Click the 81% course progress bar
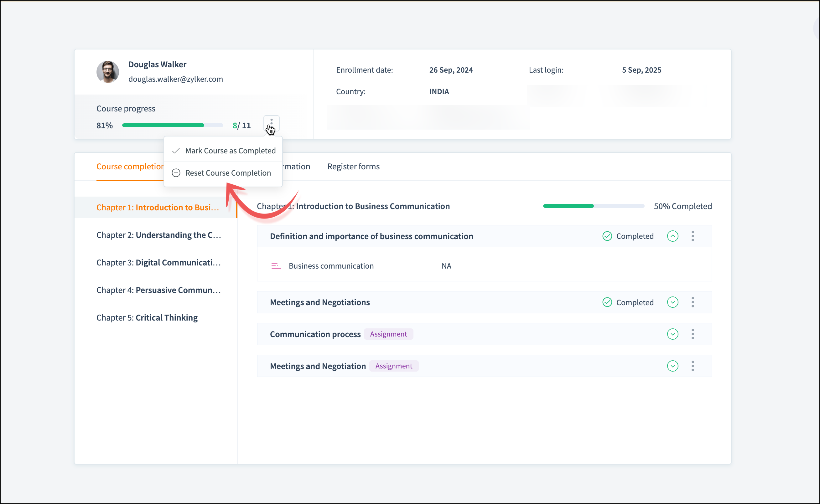The width and height of the screenshot is (820, 504). 172,125
